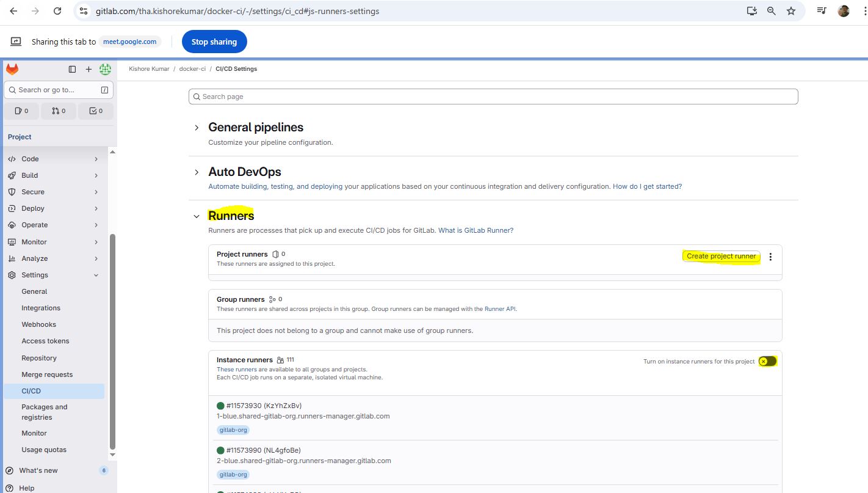The width and height of the screenshot is (868, 493).
Task: Click Create project runner button
Action: 721,257
